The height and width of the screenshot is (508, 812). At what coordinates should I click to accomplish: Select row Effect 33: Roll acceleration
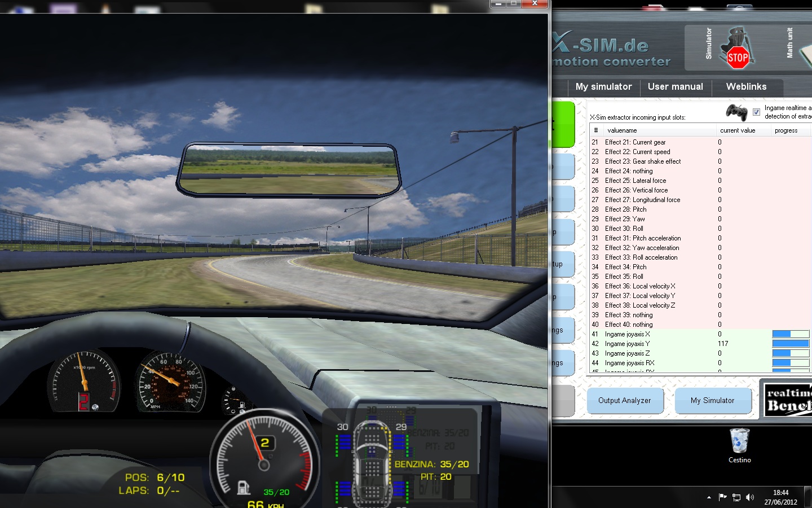pos(700,257)
